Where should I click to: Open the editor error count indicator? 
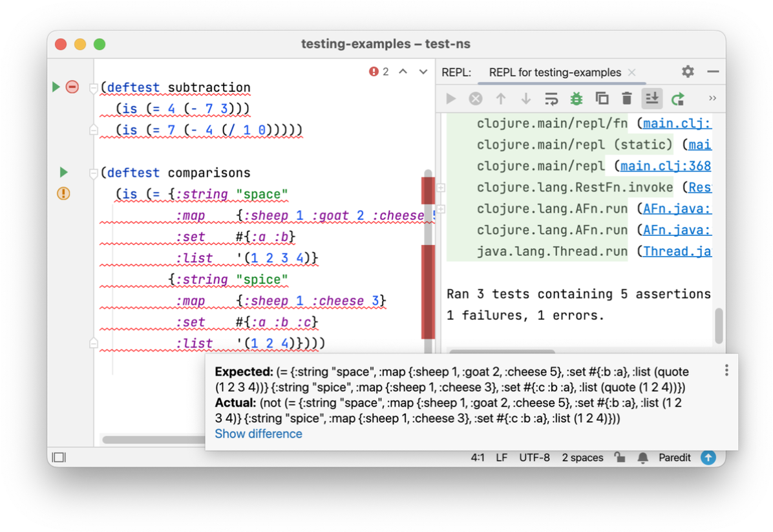pyautogui.click(x=379, y=72)
